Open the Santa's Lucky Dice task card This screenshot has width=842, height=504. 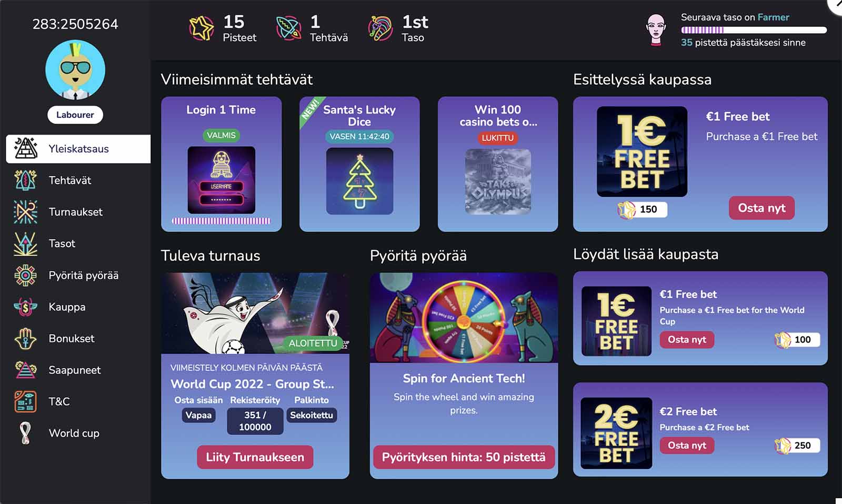pyautogui.click(x=359, y=164)
